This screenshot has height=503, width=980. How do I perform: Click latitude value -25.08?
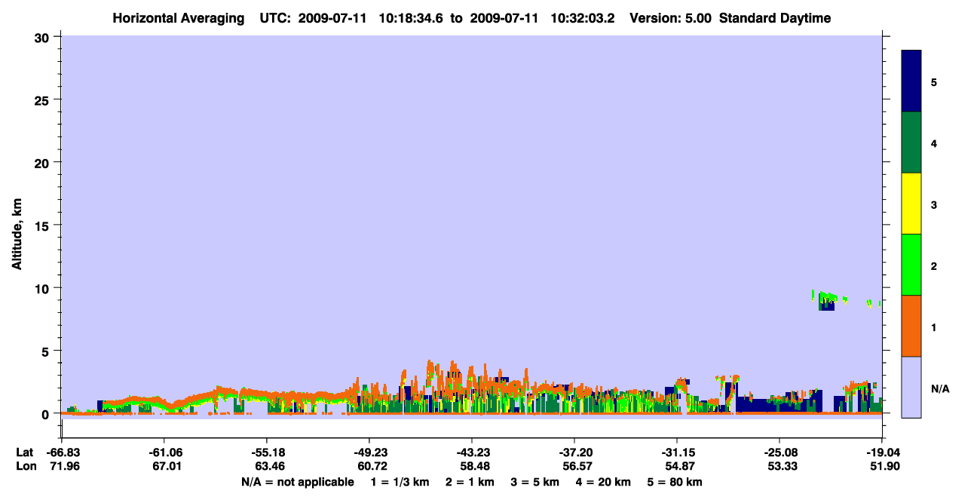(779, 452)
